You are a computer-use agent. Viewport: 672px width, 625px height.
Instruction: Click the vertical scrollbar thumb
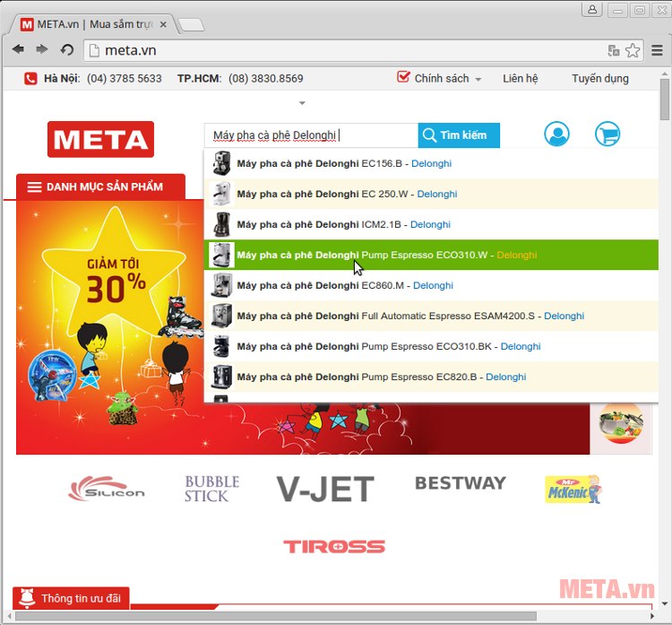point(664,100)
